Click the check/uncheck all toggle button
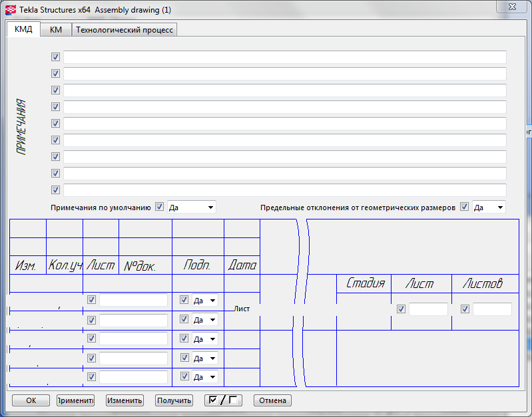 [223, 400]
